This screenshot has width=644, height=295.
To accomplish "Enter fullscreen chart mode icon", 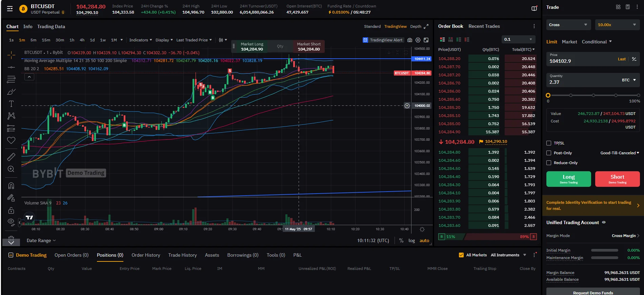I will [426, 40].
